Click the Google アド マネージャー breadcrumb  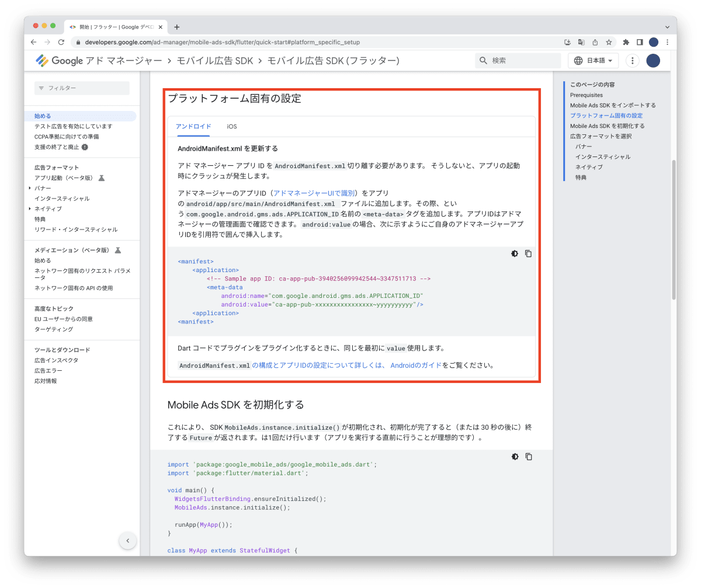(x=107, y=61)
